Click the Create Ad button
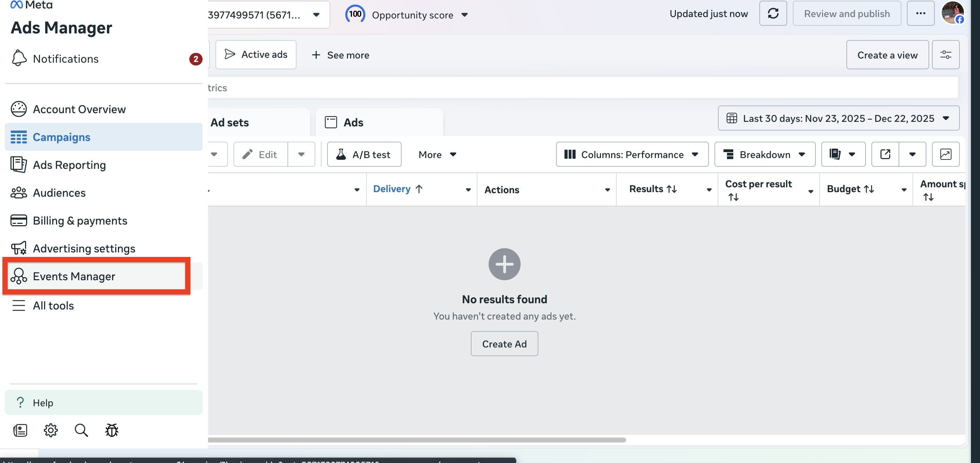980x463 pixels. click(x=504, y=344)
